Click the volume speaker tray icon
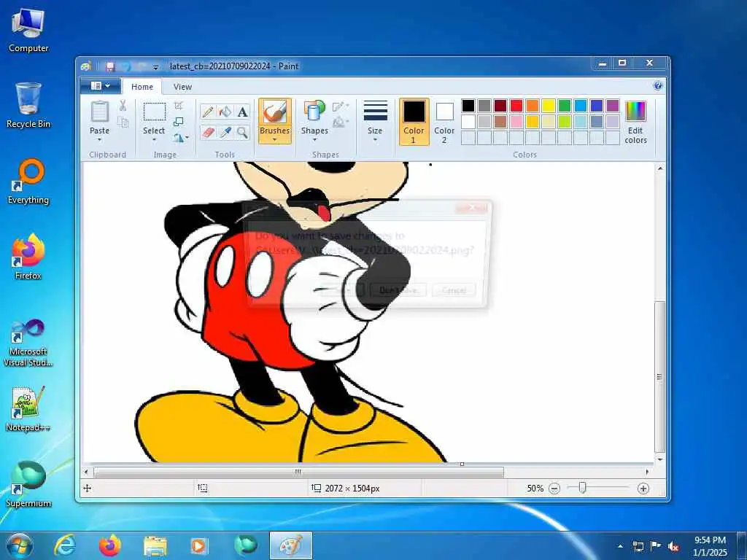 [673, 547]
